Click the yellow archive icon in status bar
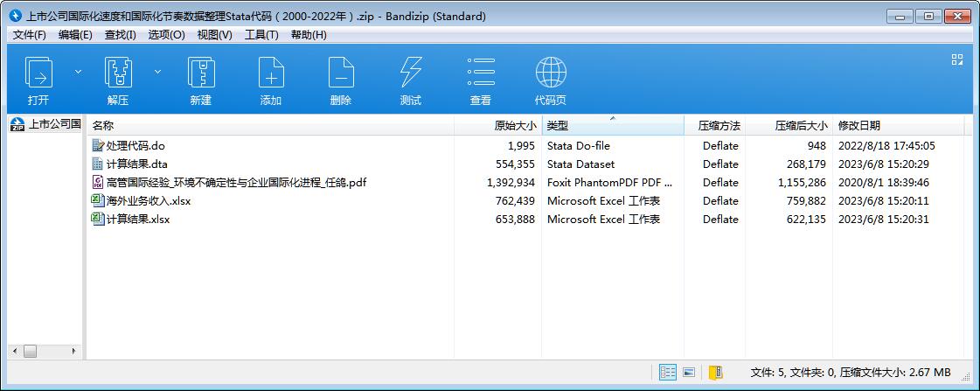Image resolution: width=980 pixels, height=391 pixels. [715, 373]
